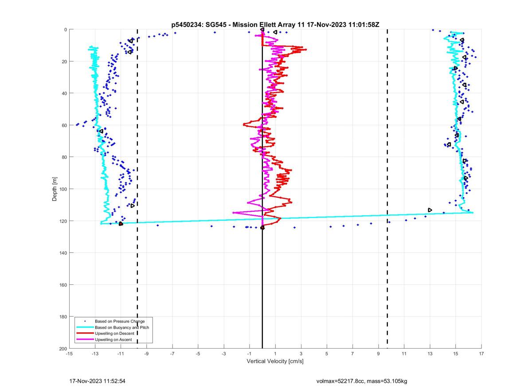Click depth axis tick label '100'
Image resolution: width=532 pixels, height=392 pixels.
[63, 189]
